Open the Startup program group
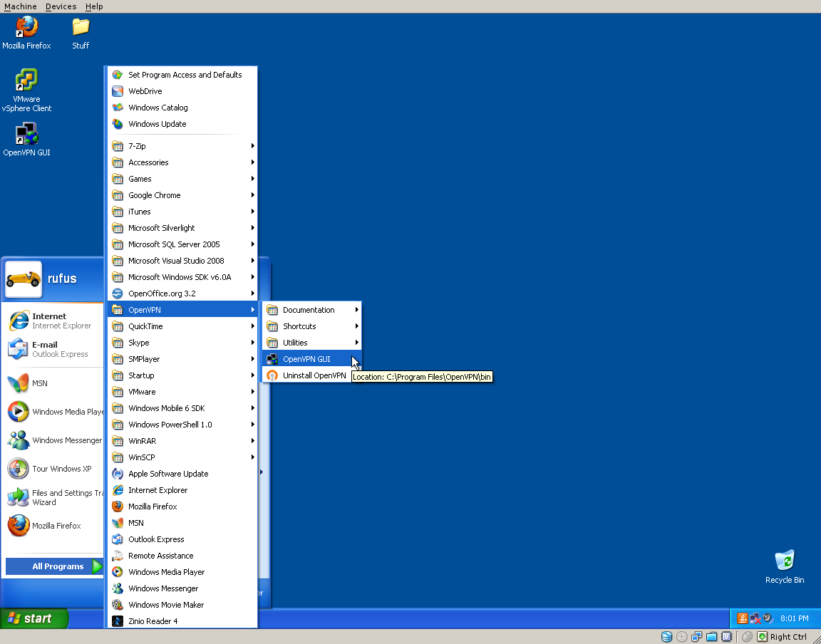821x644 pixels. (182, 375)
